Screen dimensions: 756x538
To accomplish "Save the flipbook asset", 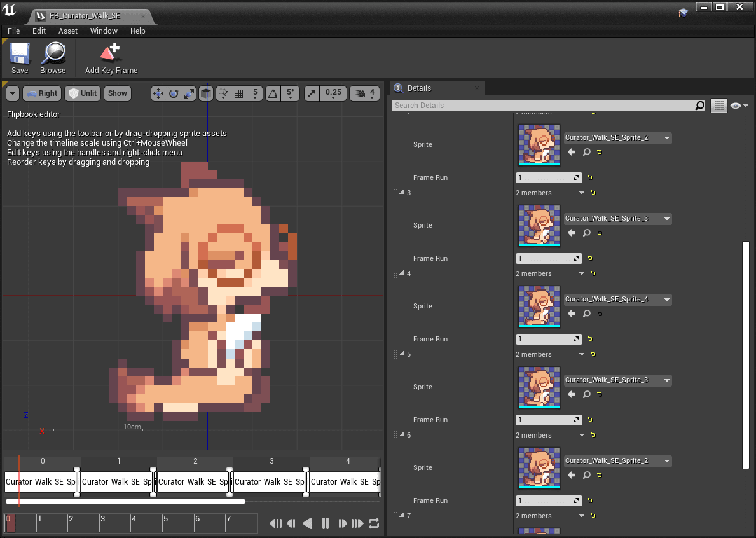I will point(20,58).
